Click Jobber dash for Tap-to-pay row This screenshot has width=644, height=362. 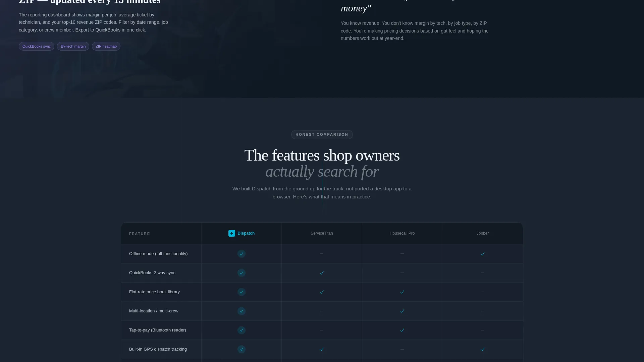pyautogui.click(x=483, y=330)
